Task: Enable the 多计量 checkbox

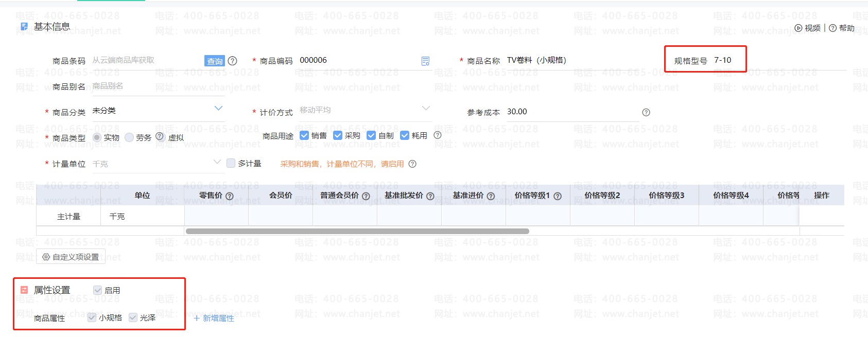Action: tap(231, 163)
